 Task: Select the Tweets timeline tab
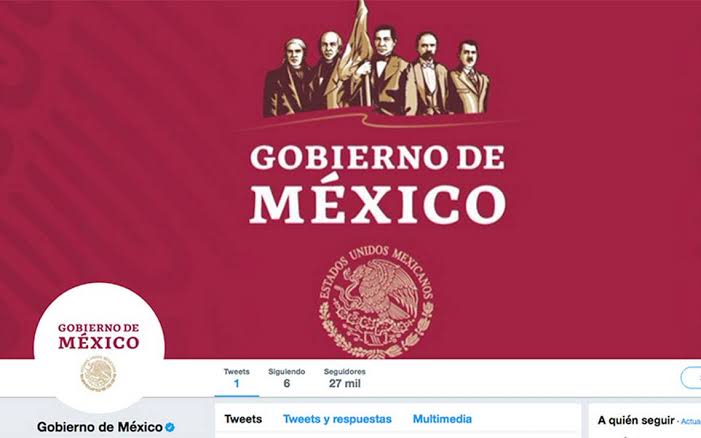[243, 419]
